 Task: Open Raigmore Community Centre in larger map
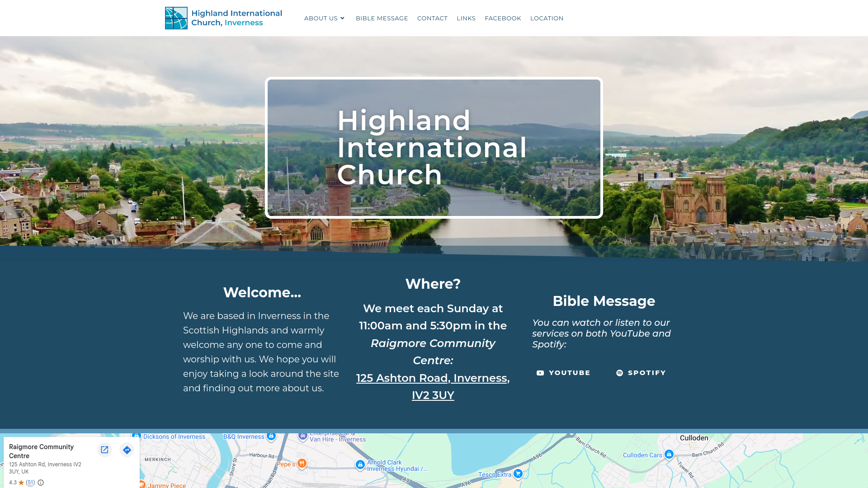104,450
